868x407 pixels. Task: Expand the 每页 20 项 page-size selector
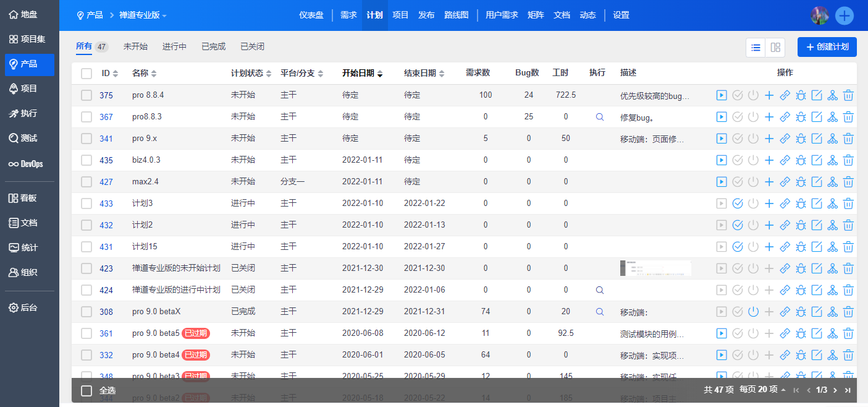[x=762, y=390]
